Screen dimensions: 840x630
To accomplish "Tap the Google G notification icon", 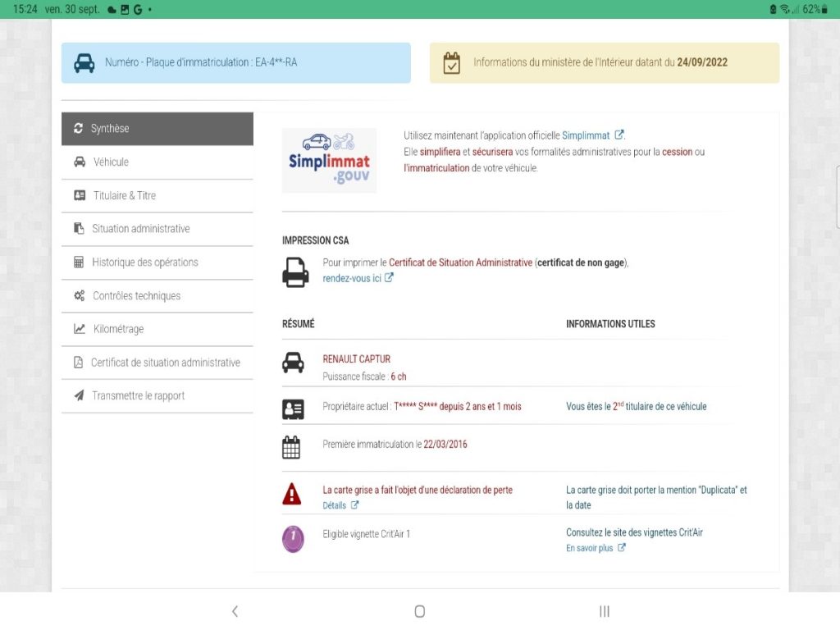I will [x=138, y=10].
